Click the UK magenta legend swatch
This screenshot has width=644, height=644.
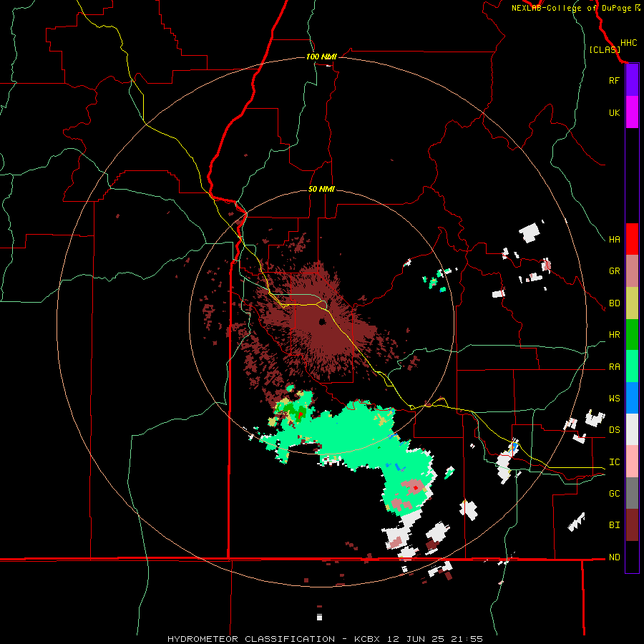632,112
